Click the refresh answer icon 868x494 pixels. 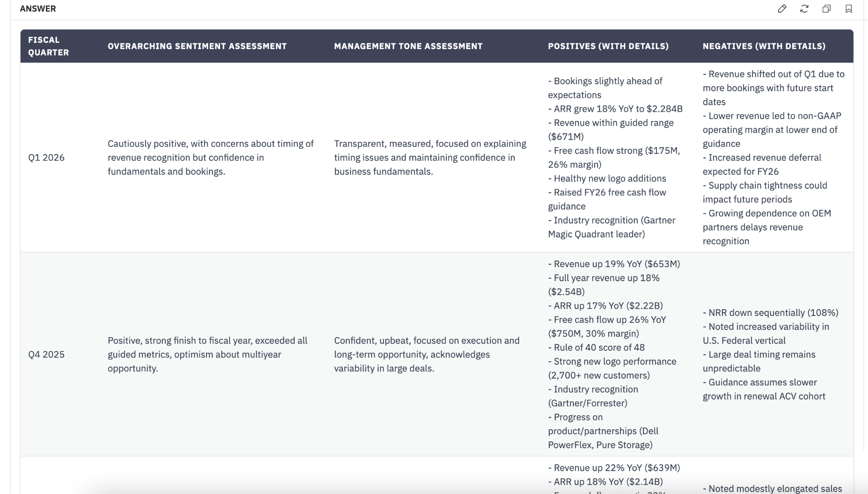coord(804,9)
